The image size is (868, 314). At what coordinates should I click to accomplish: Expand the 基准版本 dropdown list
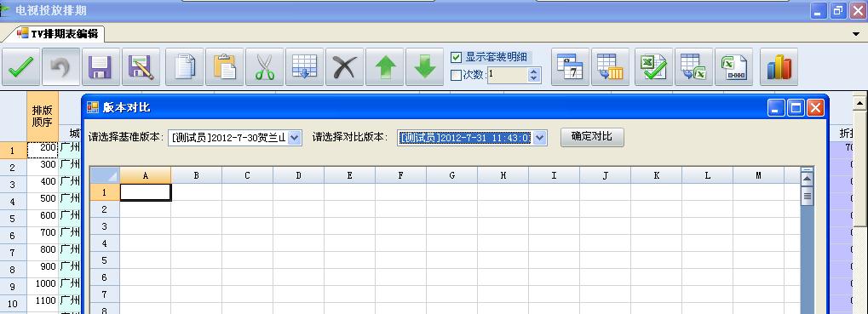point(295,138)
